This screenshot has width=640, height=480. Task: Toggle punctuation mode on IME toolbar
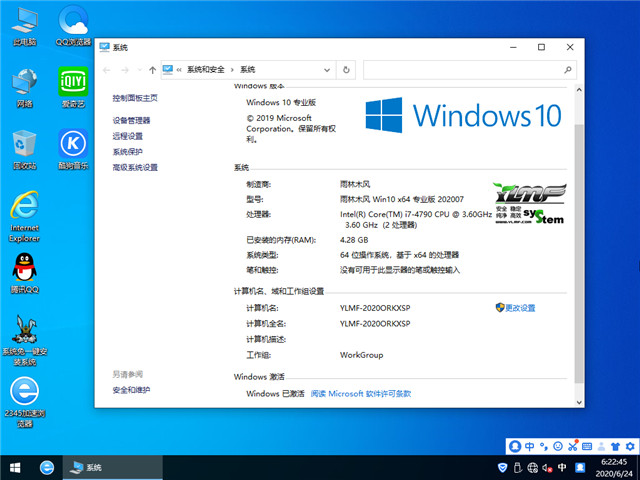[x=544, y=446]
